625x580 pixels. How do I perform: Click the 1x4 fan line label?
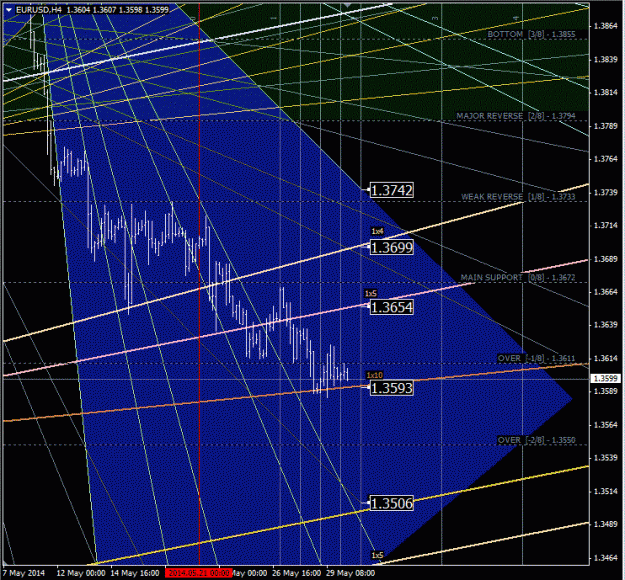tap(377, 231)
